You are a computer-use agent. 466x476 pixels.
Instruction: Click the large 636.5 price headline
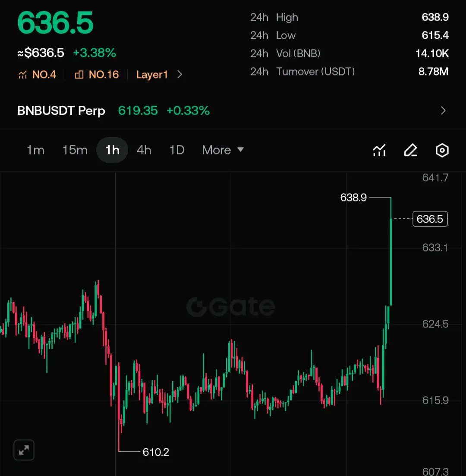click(55, 23)
